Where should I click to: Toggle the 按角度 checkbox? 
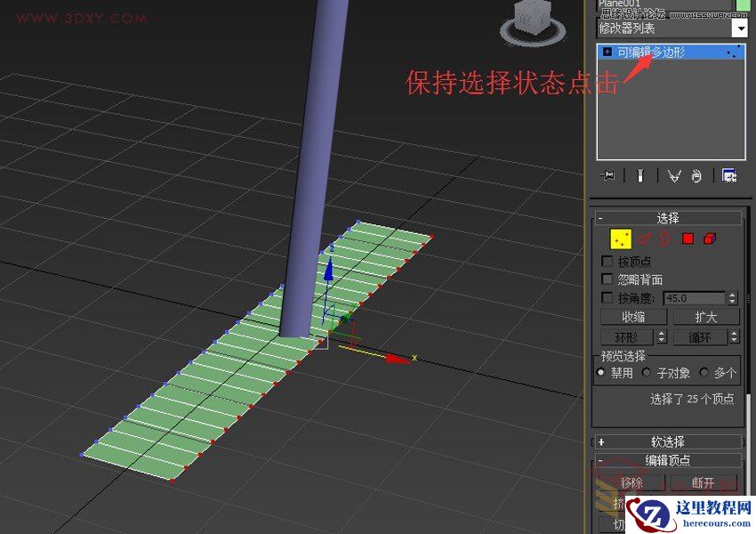coord(607,296)
